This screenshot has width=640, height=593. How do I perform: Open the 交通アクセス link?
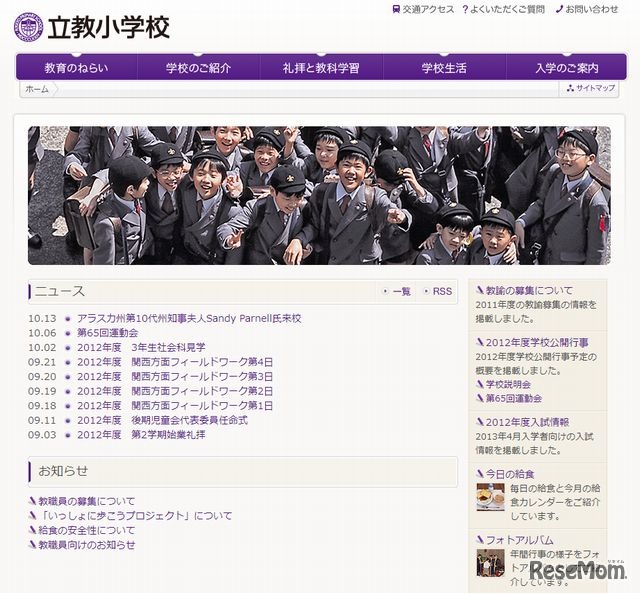428,9
